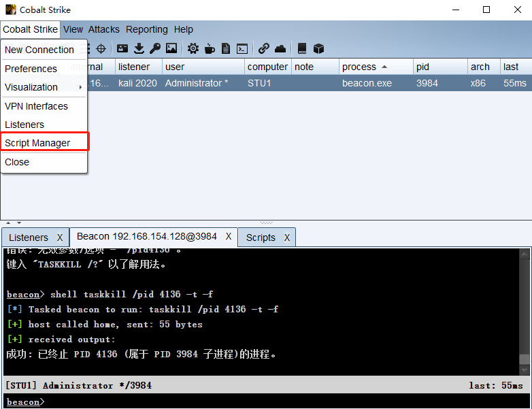Open credentials view icon in toolbar
This screenshot has height=409, width=532.
click(x=122, y=48)
